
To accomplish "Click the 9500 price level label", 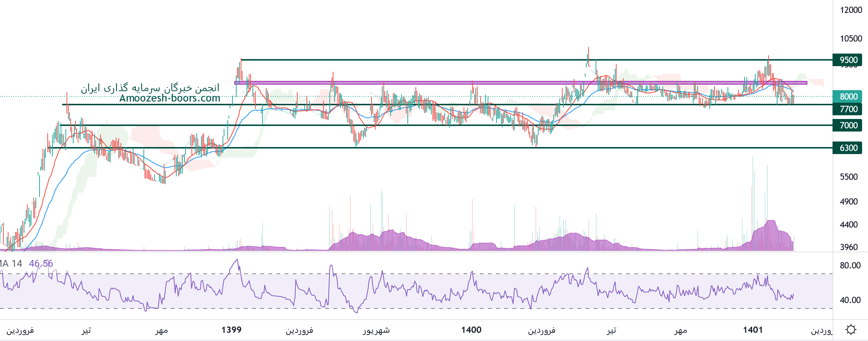I will click(848, 60).
